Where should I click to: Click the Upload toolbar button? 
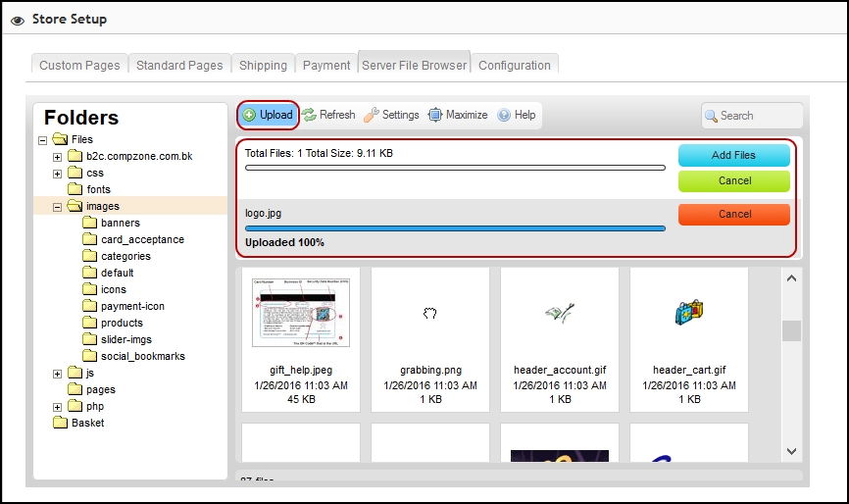coord(268,115)
